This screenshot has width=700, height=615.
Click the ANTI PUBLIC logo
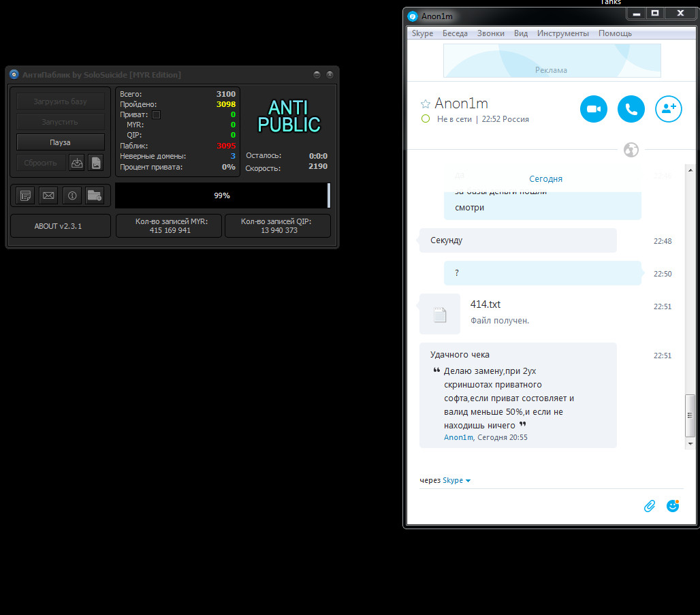point(289,116)
